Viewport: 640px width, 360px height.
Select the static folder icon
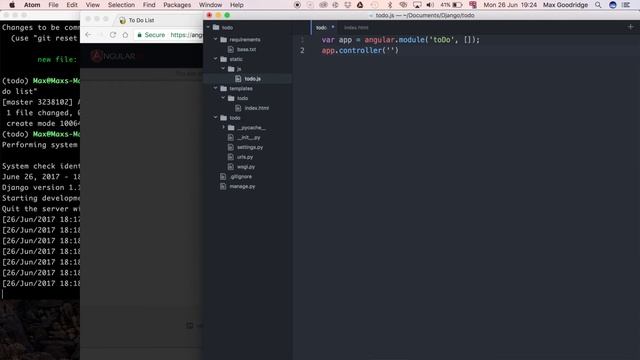coord(223,59)
